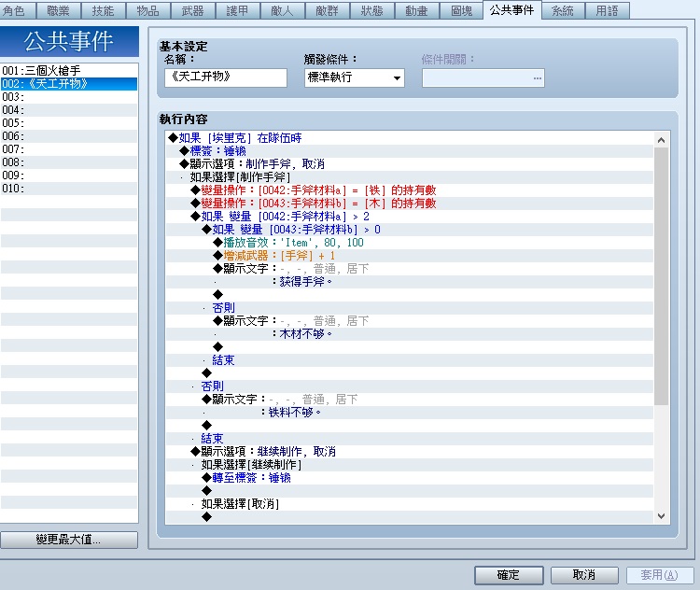This screenshot has width=700, height=590.
Task: Select command 顯示選項:制作手斧, 取消
Action: (x=410, y=164)
